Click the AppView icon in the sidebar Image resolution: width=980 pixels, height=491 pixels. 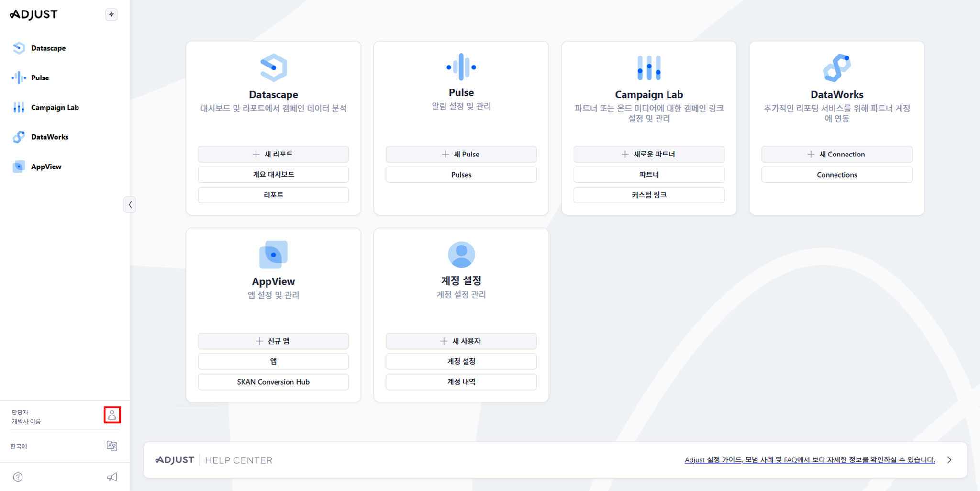coord(19,167)
